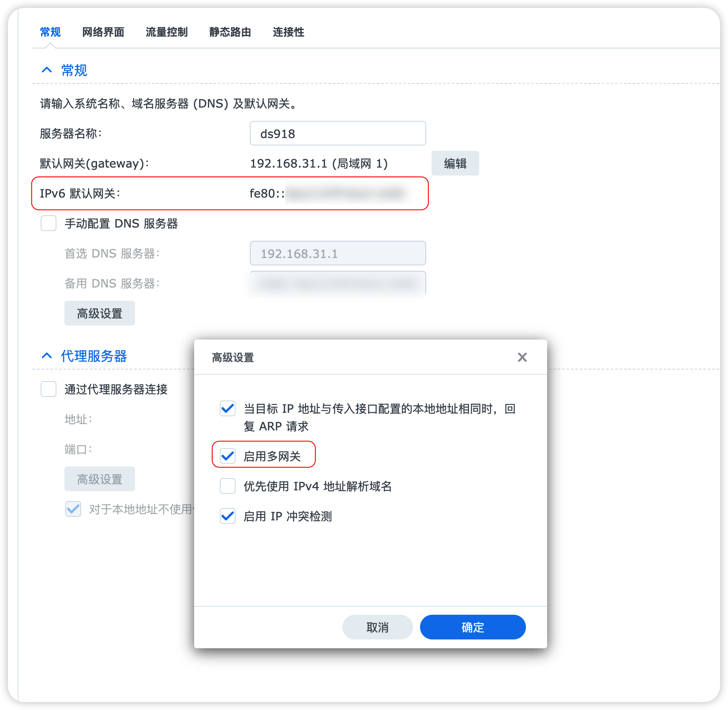
Task: Open DNS 高级设置 settings
Action: (x=99, y=313)
